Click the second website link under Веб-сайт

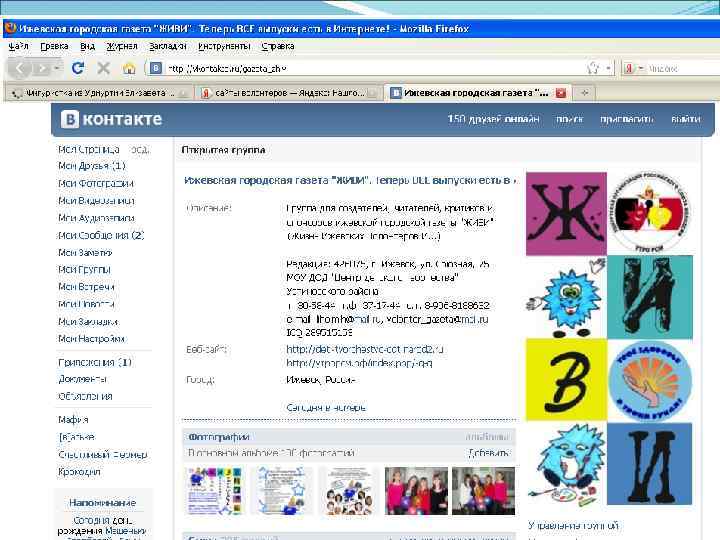[359, 363]
